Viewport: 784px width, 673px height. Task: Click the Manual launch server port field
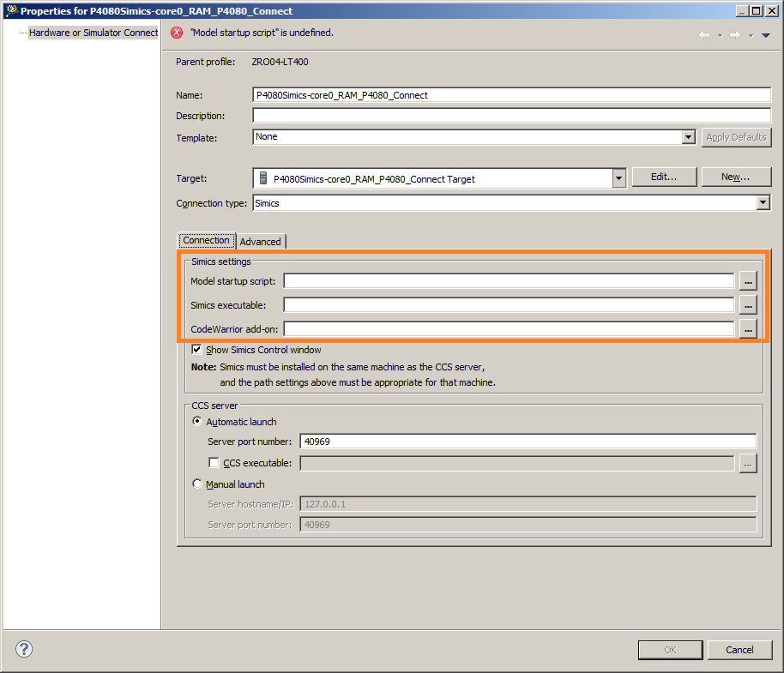click(x=528, y=525)
